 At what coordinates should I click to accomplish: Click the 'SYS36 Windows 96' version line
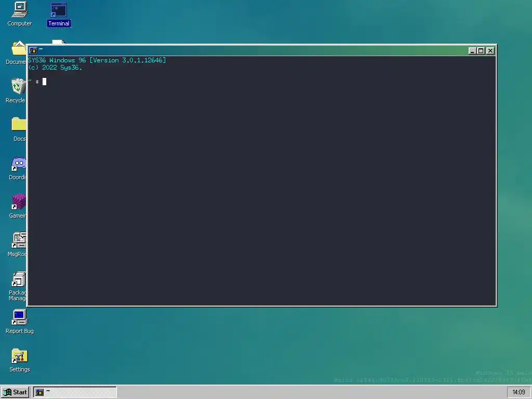coord(97,60)
